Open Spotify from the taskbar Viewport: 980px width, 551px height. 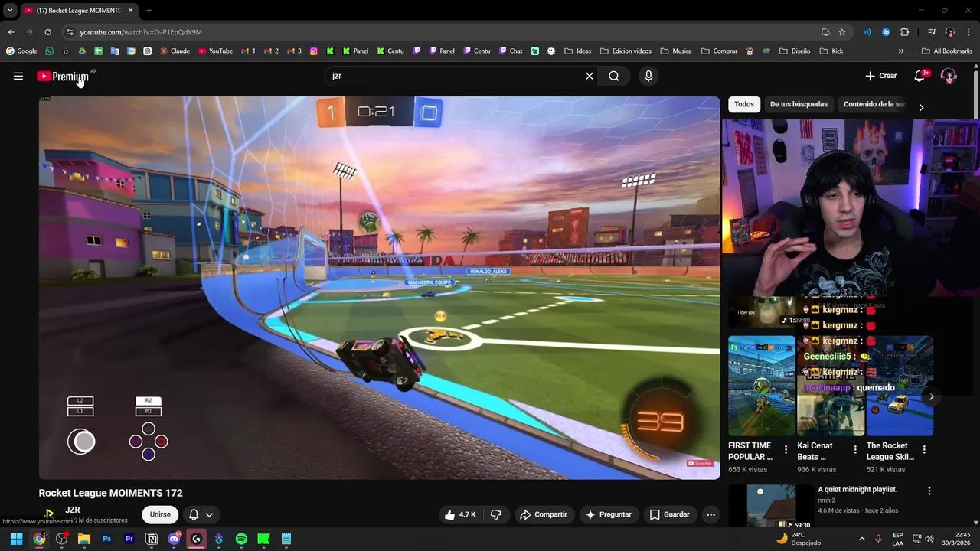click(241, 539)
